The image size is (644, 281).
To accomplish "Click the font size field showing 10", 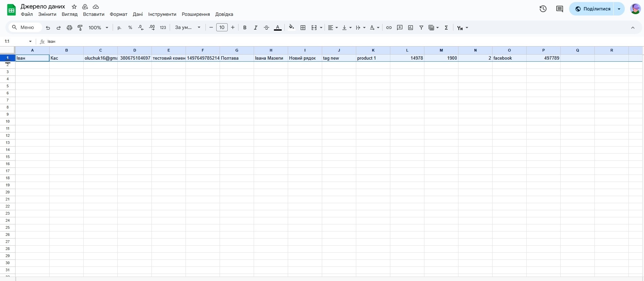I will coord(222,28).
